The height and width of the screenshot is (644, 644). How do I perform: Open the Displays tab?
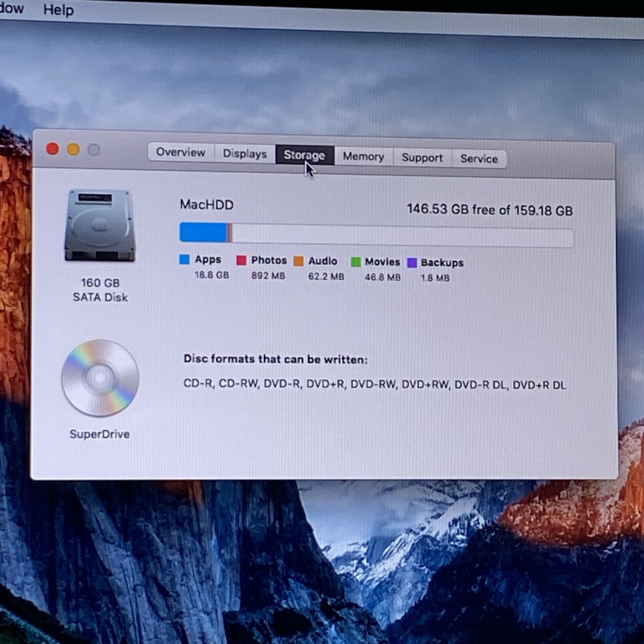coord(245,154)
